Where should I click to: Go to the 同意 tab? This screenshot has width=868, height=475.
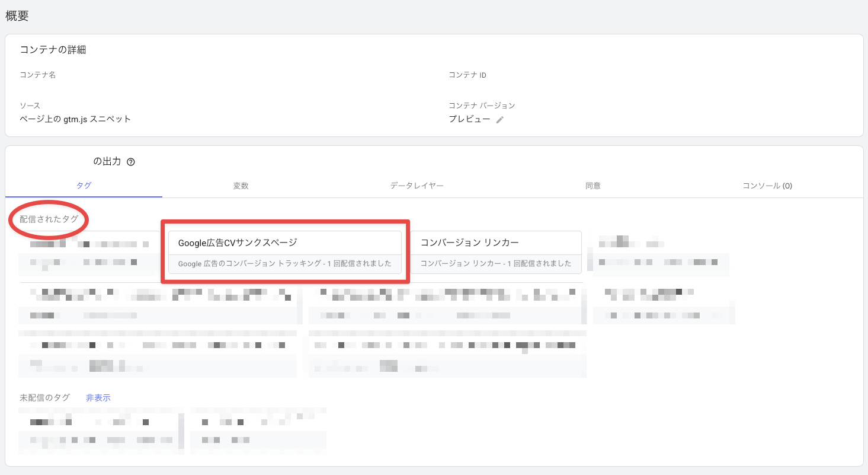point(592,186)
